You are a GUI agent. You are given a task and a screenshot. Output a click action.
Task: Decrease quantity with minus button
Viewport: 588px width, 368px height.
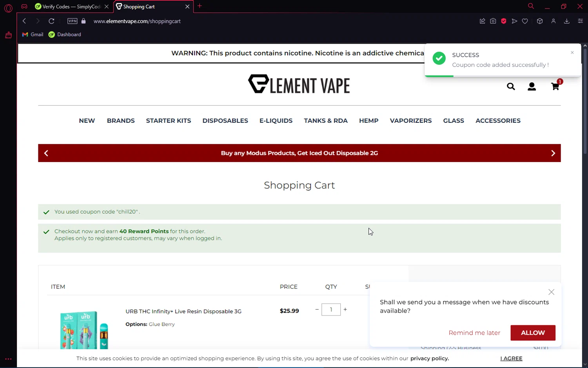coord(317,310)
